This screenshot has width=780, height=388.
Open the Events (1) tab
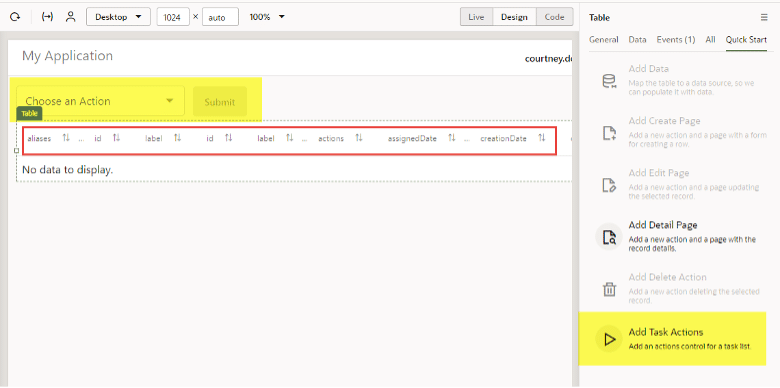click(x=676, y=40)
